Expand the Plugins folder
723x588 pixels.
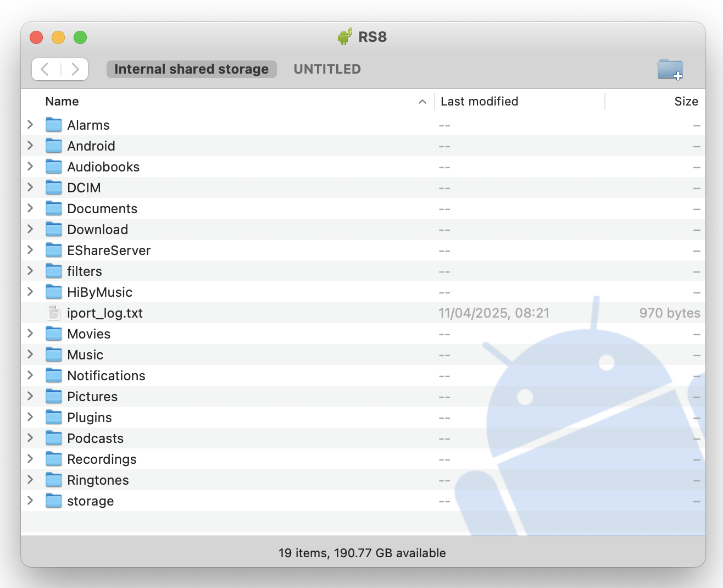tap(30, 417)
